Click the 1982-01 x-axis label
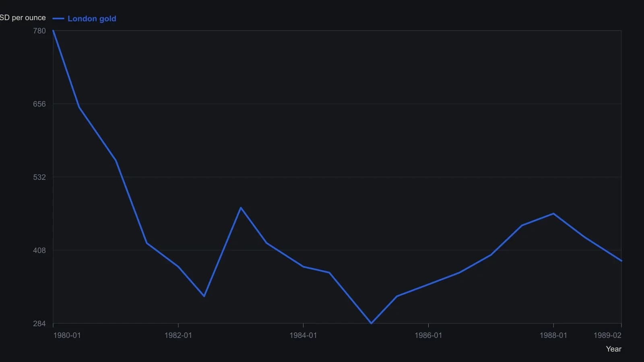Viewport: 644px width, 362px height. (178, 335)
